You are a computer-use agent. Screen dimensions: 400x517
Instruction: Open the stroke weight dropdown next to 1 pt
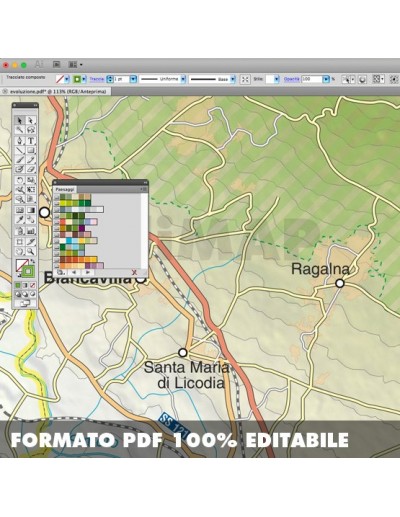tap(133, 79)
